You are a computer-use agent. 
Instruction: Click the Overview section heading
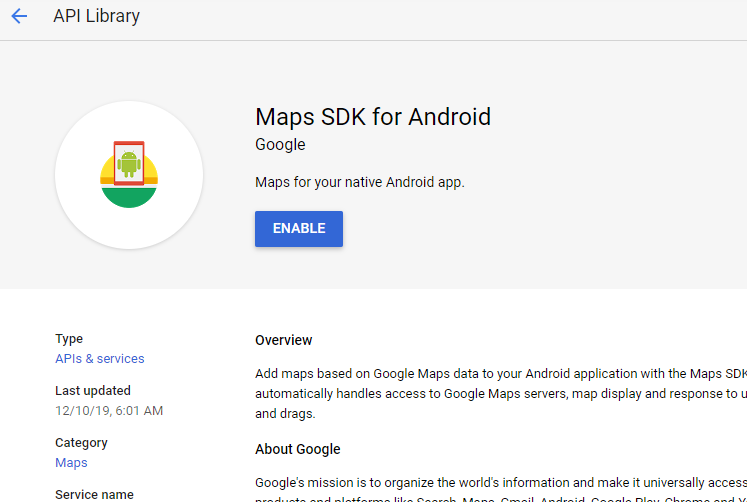pos(283,340)
